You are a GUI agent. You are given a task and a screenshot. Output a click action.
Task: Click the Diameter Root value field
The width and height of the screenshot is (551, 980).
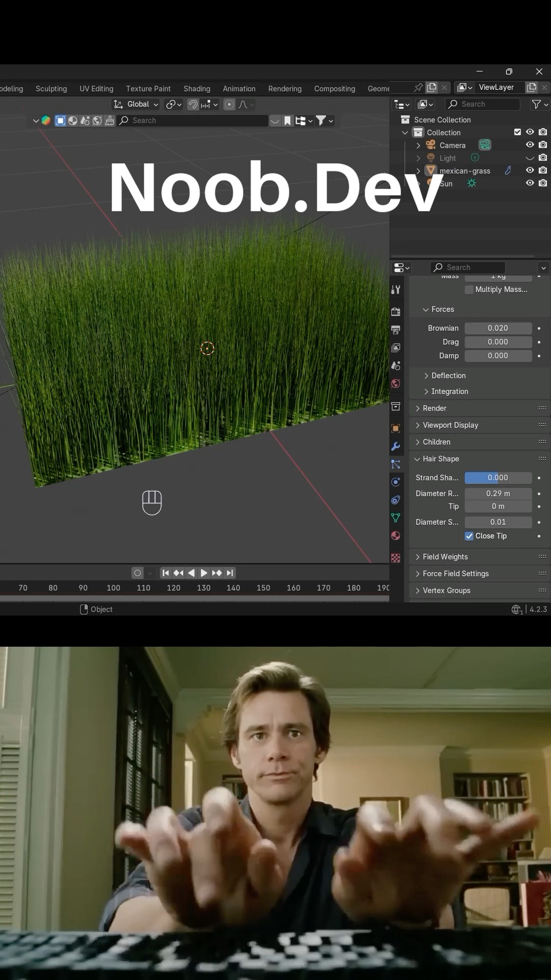[x=498, y=494]
